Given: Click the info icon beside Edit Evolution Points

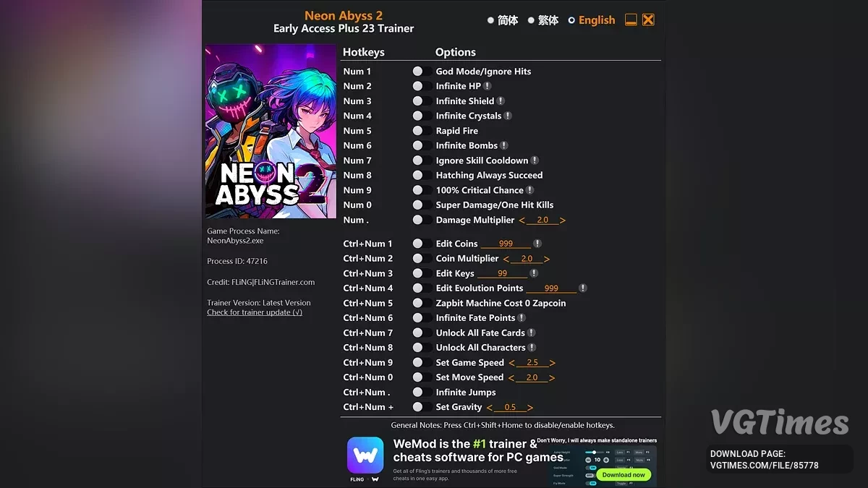Looking at the screenshot, I should click(582, 288).
